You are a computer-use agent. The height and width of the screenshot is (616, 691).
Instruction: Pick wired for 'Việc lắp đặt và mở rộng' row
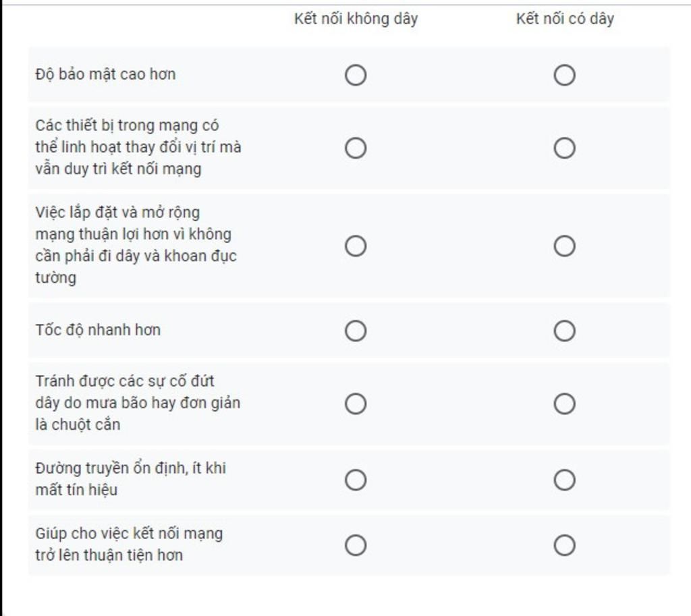[x=565, y=246]
